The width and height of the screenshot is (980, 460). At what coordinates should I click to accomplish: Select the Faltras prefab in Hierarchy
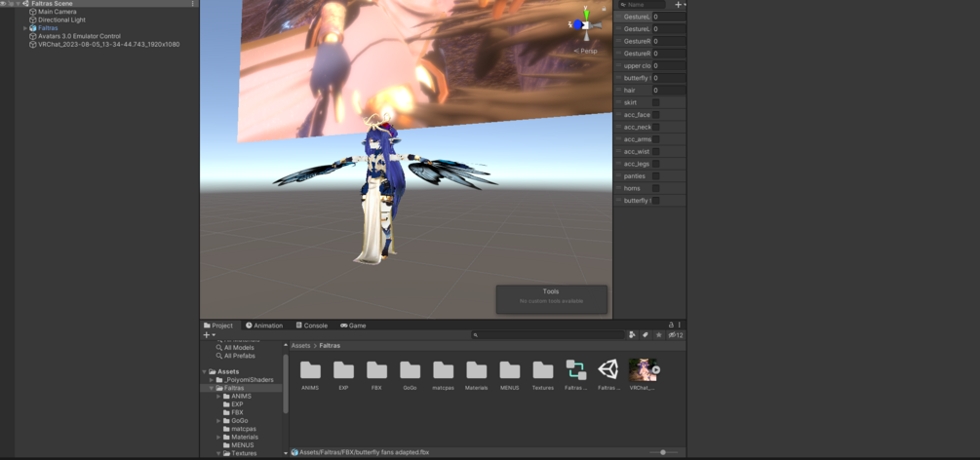[x=48, y=28]
